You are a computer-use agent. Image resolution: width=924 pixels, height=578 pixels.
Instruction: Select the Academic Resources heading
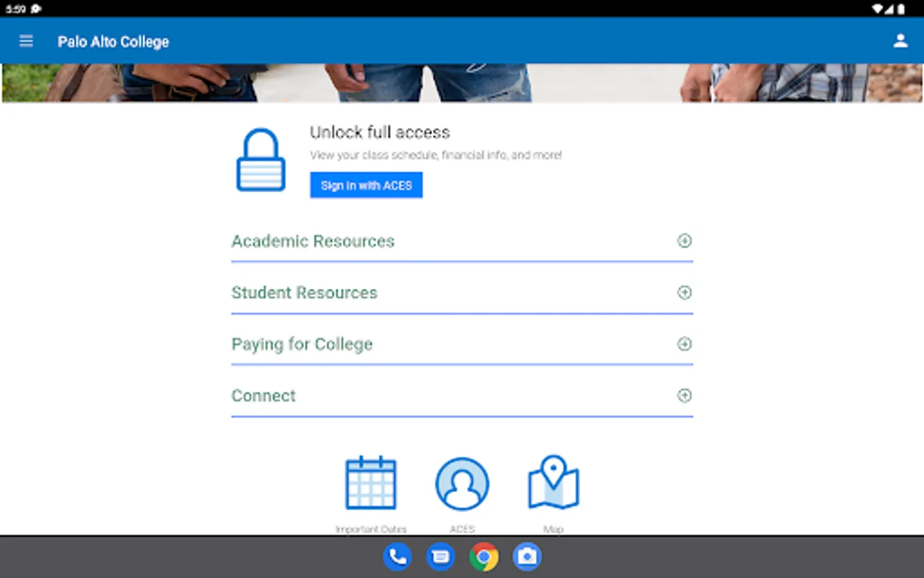pyautogui.click(x=313, y=241)
